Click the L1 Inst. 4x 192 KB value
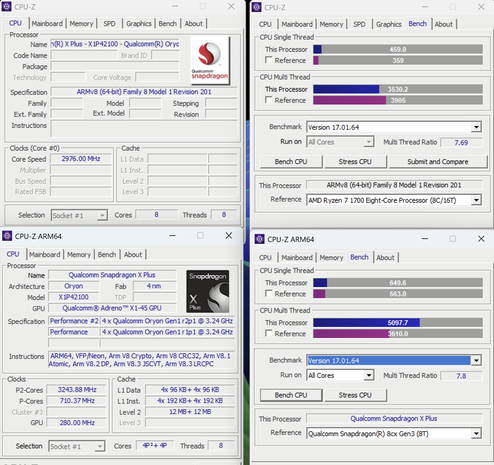 tap(190, 401)
